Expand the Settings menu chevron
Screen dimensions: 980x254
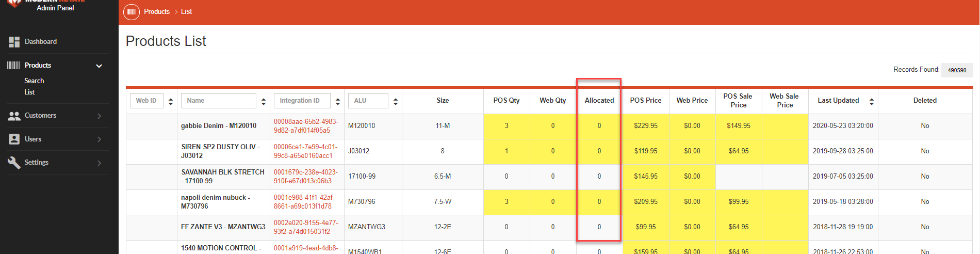point(100,163)
